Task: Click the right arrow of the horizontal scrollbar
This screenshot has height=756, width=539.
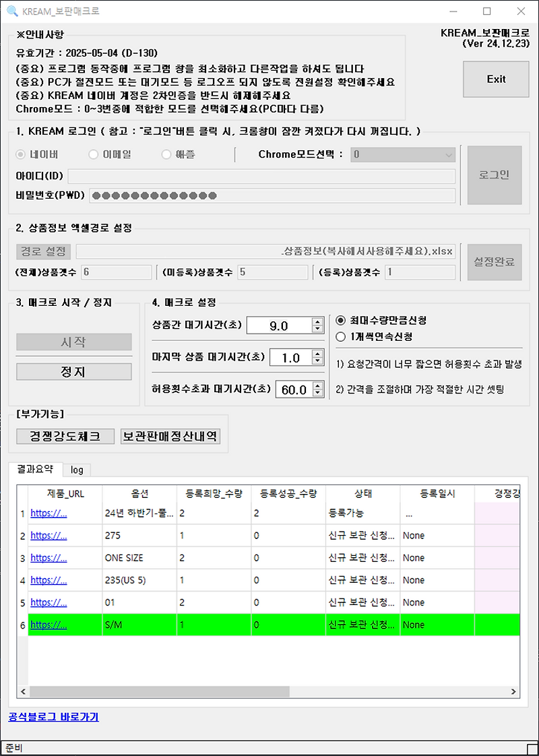Action: (513, 691)
